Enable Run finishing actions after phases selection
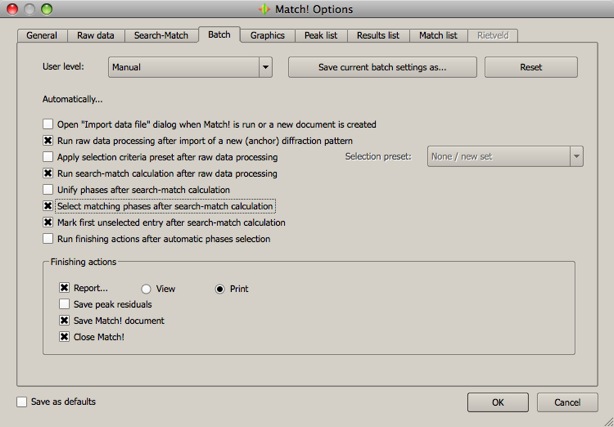The width and height of the screenshot is (614, 427). pos(48,239)
